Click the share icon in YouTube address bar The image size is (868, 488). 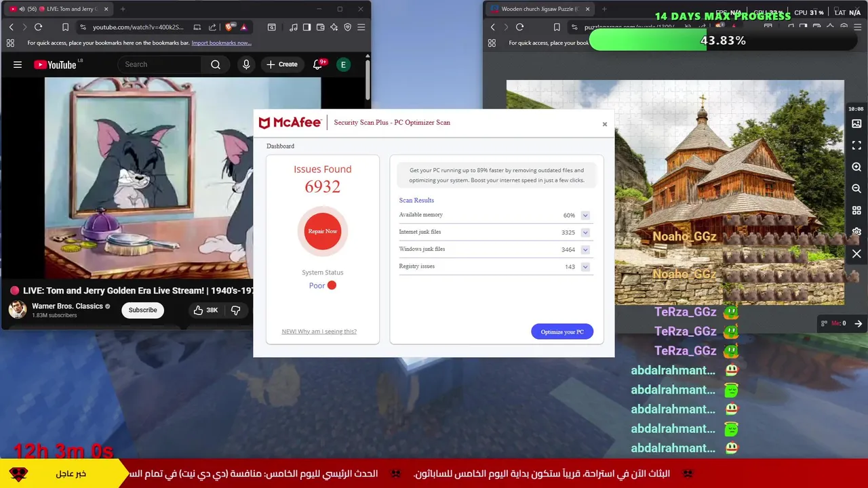[x=212, y=27]
